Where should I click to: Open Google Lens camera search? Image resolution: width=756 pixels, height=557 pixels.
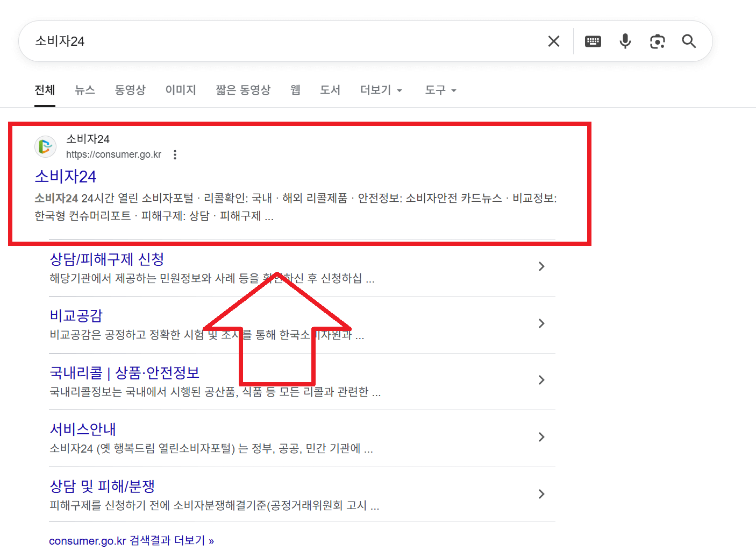click(657, 41)
